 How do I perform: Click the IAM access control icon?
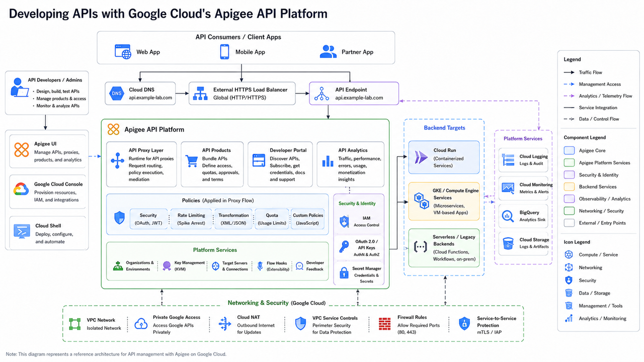click(344, 221)
